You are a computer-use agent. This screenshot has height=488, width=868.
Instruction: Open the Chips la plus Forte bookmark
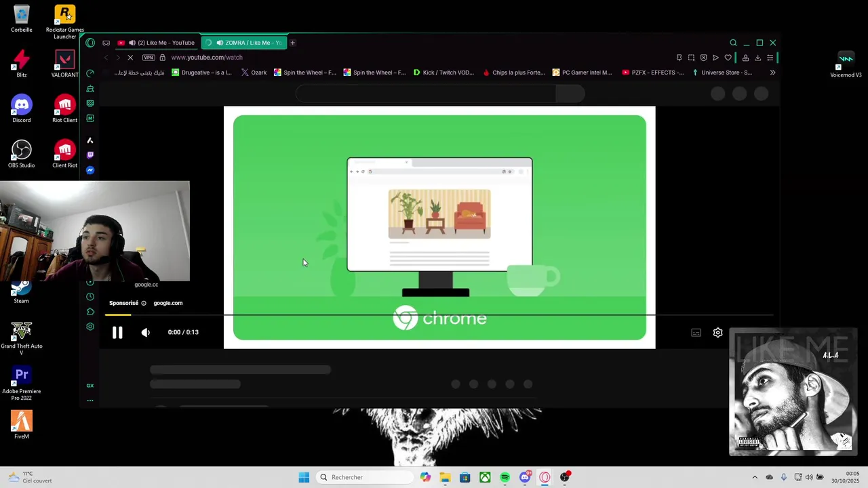pos(514,73)
